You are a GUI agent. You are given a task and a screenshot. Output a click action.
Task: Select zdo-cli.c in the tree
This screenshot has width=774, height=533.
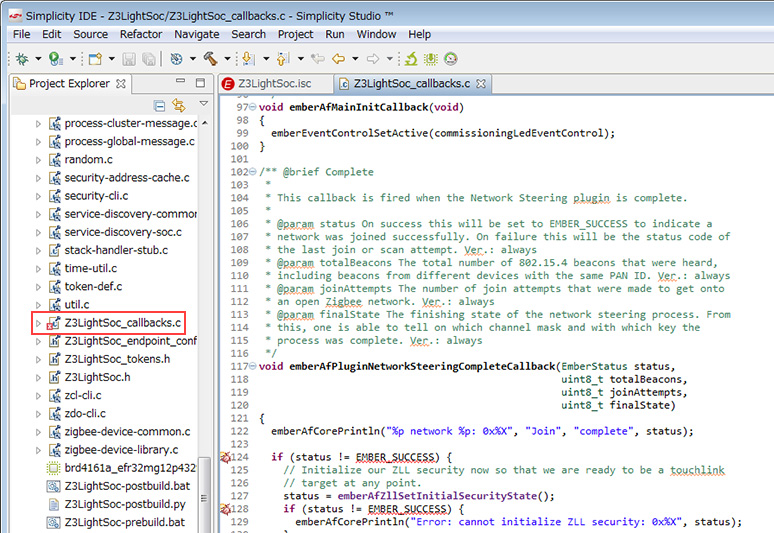[85, 414]
